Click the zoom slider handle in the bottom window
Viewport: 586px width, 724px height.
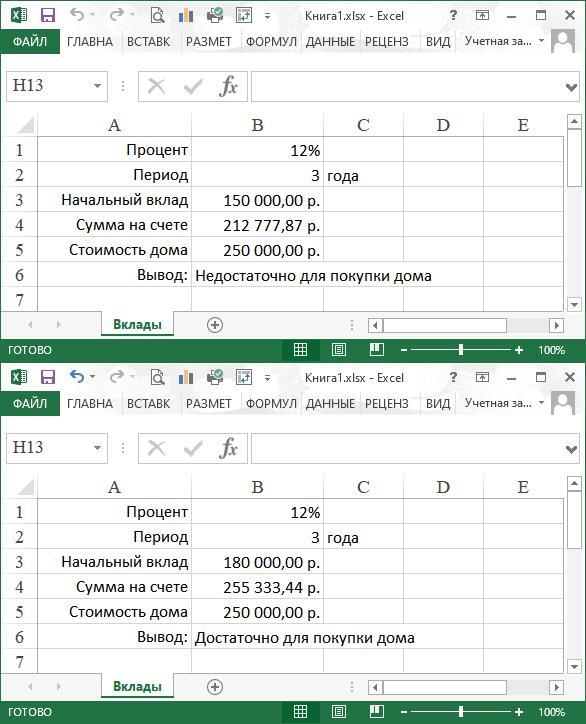(x=461, y=712)
